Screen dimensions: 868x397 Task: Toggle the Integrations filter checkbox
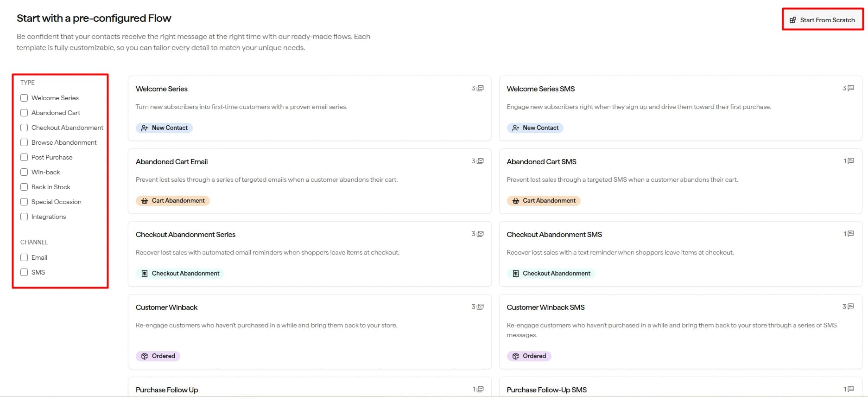pyautogui.click(x=24, y=217)
